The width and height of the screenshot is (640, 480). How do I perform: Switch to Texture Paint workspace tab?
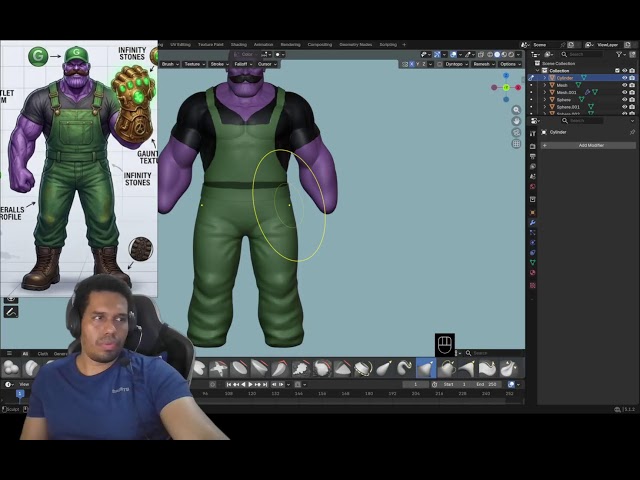click(211, 44)
